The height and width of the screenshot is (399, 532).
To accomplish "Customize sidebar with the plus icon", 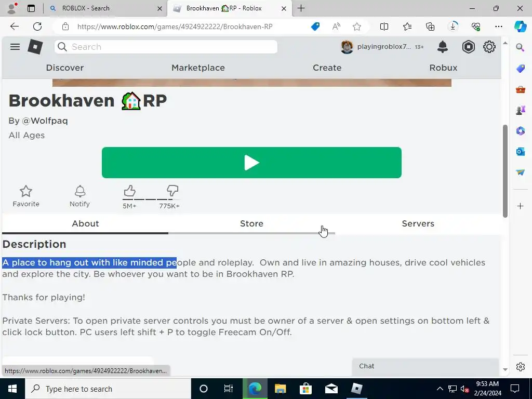I will point(520,206).
